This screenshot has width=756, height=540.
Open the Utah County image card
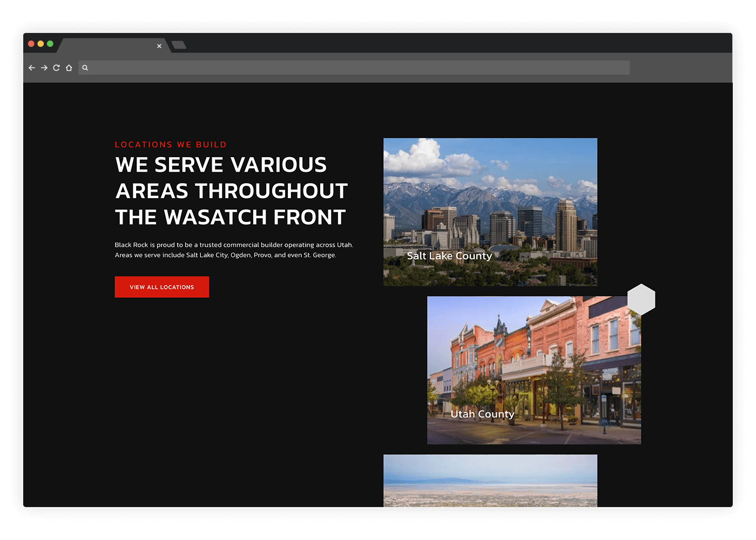click(534, 370)
